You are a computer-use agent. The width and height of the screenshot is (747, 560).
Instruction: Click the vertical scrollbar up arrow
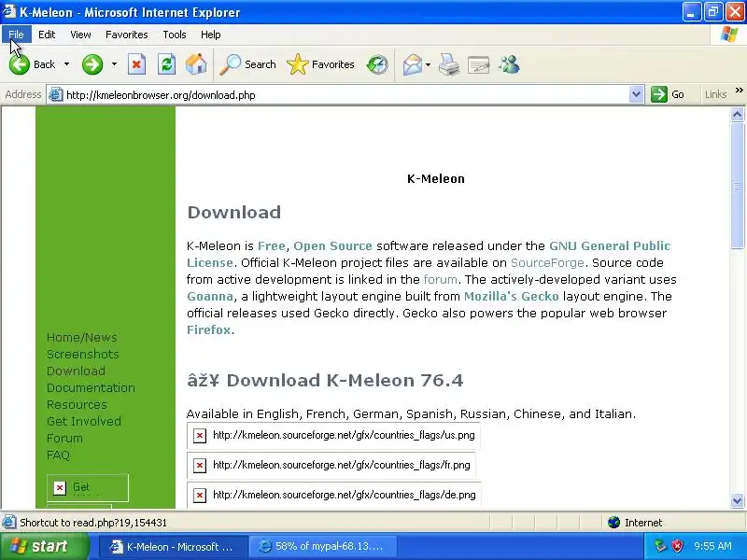pos(737,114)
